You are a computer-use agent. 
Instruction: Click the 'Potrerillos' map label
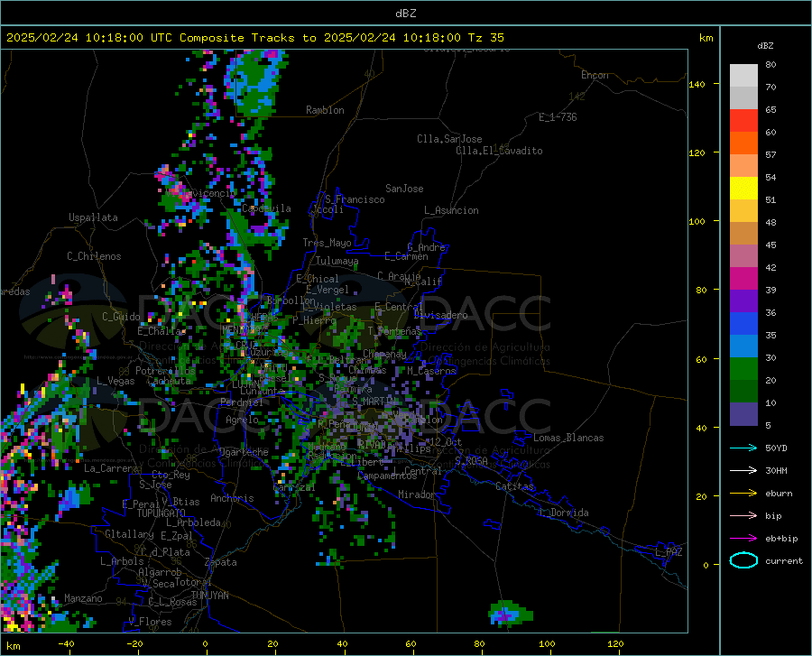point(165,371)
